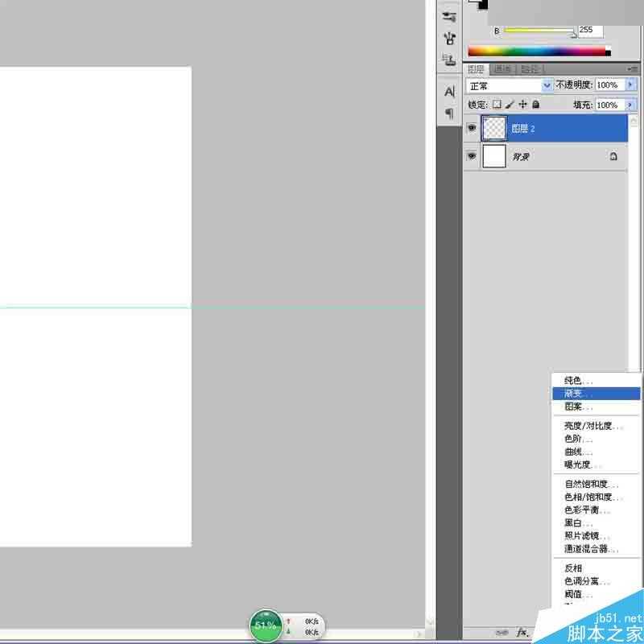Open the Paragraph panel icon

point(449,113)
